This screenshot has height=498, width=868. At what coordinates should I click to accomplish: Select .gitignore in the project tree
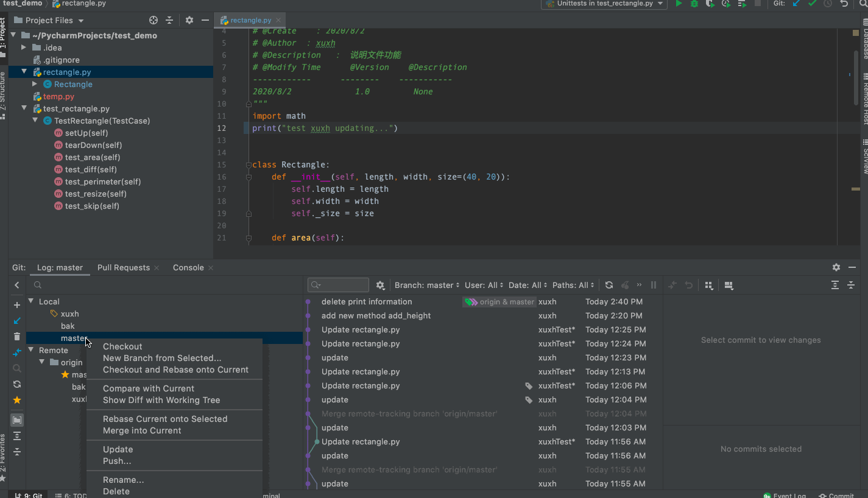tap(56, 60)
